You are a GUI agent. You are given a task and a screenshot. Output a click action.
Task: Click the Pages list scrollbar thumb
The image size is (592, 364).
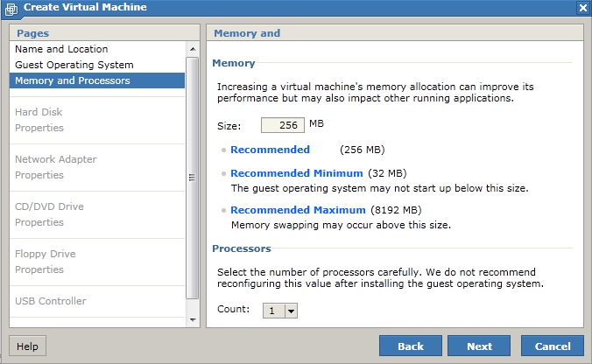193,178
